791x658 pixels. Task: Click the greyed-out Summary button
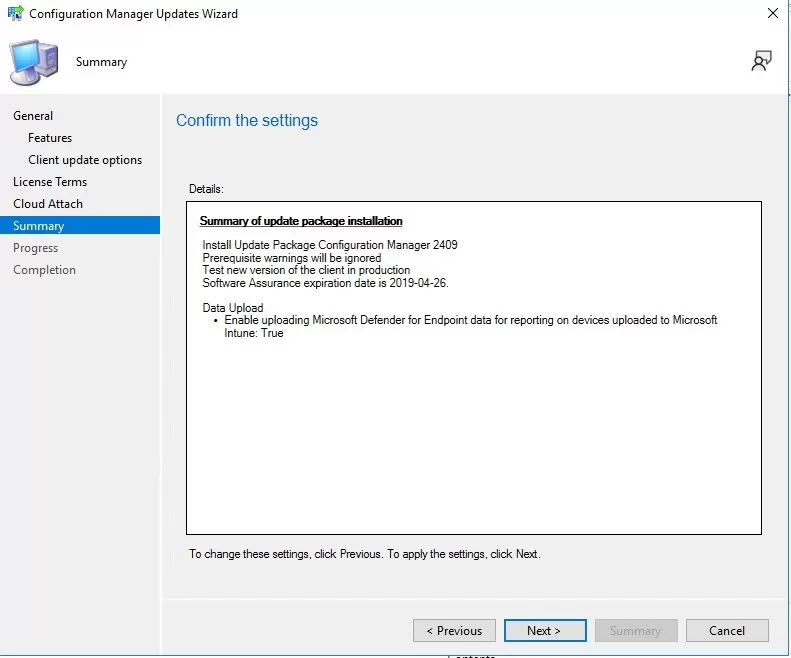(x=636, y=631)
